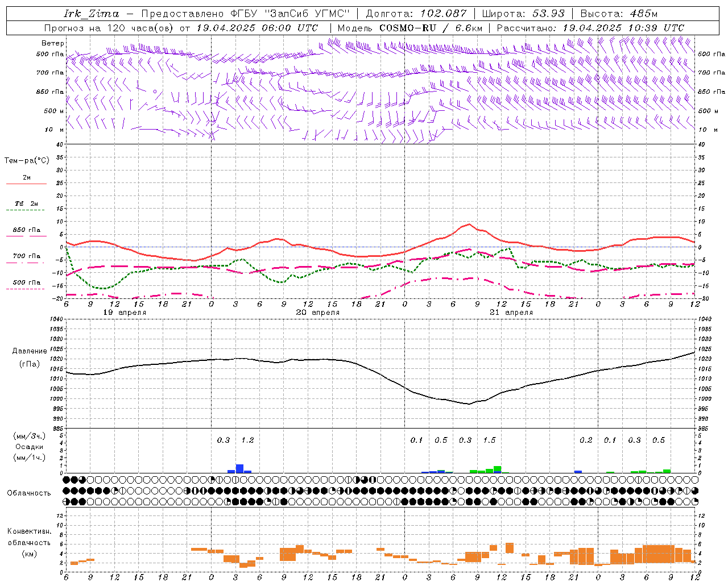
Task: Click the Irk_Zima station title
Action: click(92, 14)
